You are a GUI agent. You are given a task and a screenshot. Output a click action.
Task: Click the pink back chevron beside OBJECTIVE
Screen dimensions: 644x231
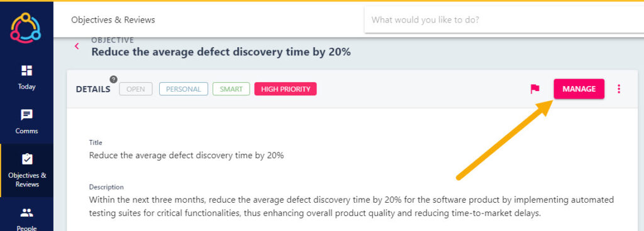pyautogui.click(x=77, y=46)
